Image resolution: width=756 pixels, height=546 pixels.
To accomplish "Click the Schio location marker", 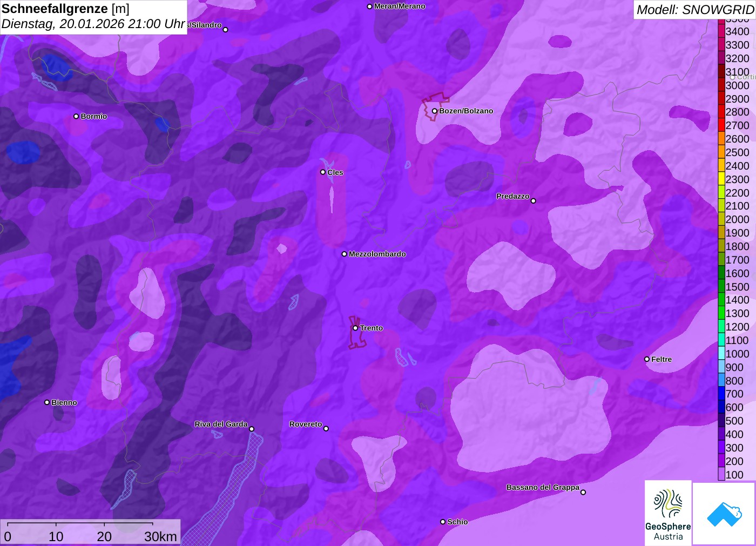I will pyautogui.click(x=443, y=522).
